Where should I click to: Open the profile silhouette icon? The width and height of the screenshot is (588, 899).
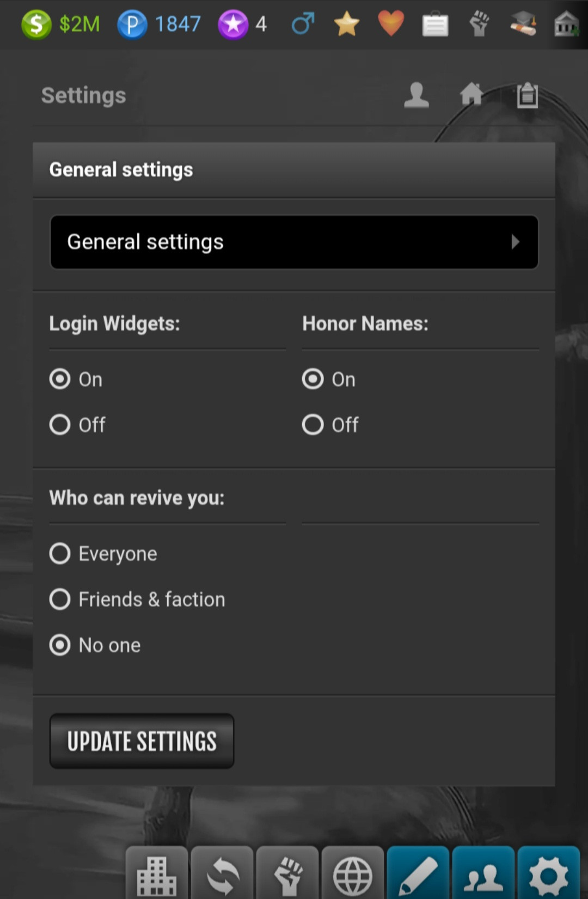416,95
